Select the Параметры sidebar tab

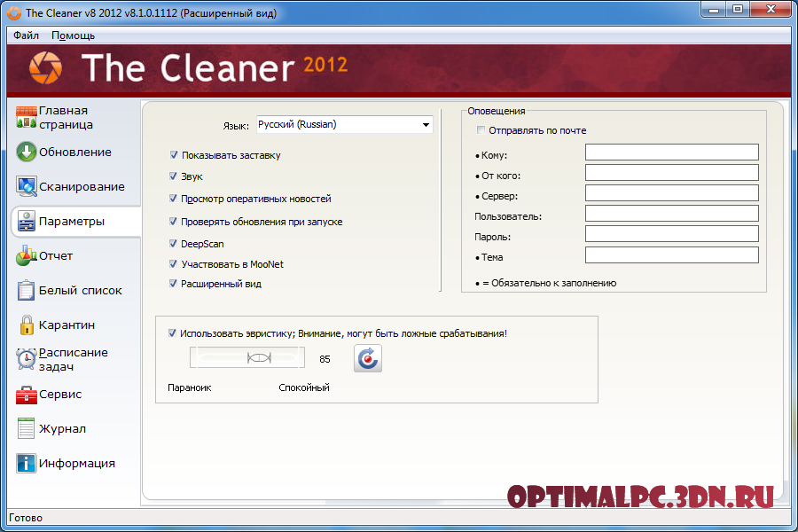click(x=76, y=222)
